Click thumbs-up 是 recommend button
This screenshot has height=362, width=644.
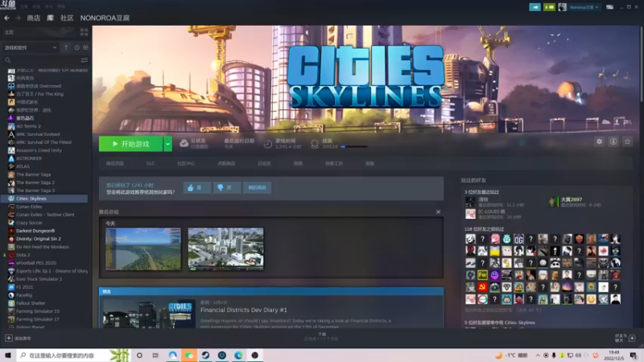point(196,187)
